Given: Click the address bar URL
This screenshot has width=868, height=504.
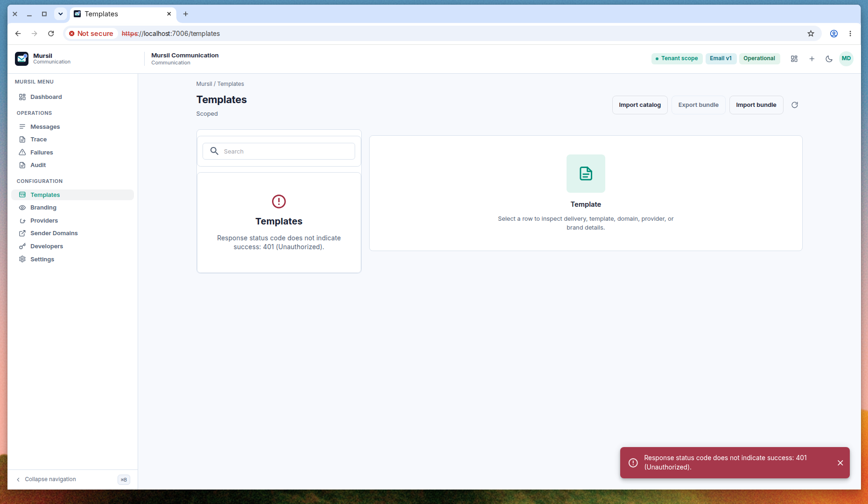Looking at the screenshot, I should [x=171, y=34].
